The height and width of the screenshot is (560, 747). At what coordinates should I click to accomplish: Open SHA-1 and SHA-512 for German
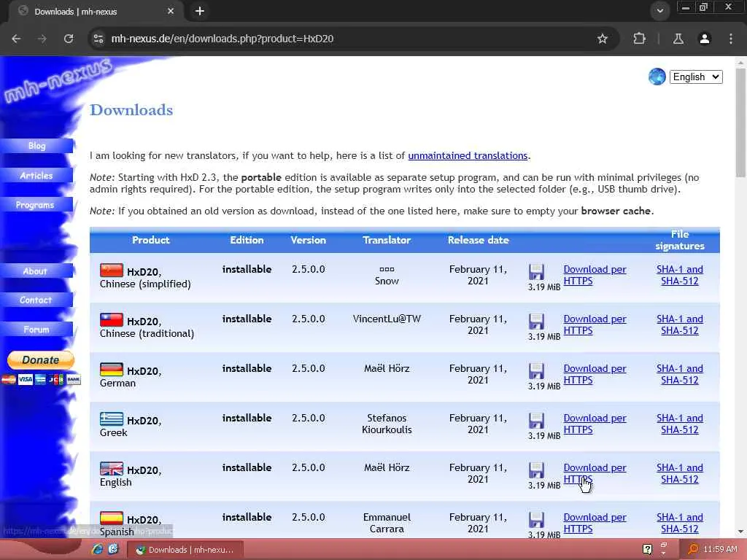point(680,374)
